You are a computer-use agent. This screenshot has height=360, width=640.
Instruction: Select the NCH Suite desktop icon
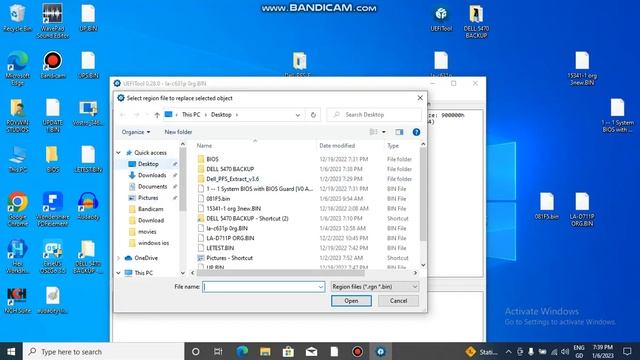coord(18,300)
